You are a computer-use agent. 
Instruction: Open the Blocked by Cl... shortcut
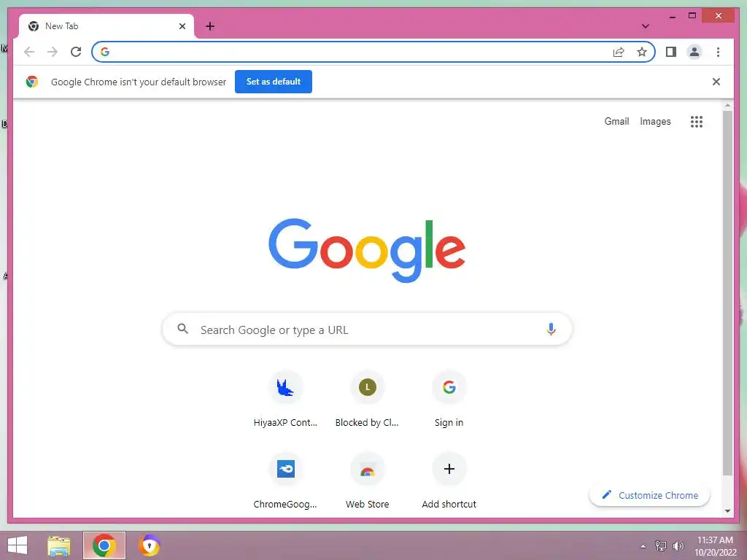tap(367, 399)
